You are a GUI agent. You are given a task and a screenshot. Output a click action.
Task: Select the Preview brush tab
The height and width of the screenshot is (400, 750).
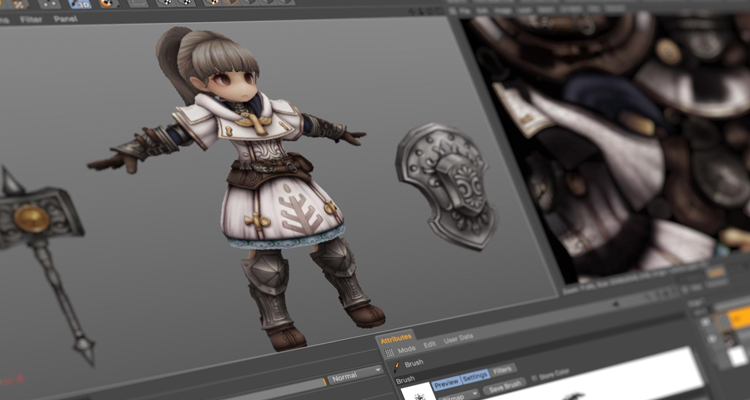[x=446, y=382]
